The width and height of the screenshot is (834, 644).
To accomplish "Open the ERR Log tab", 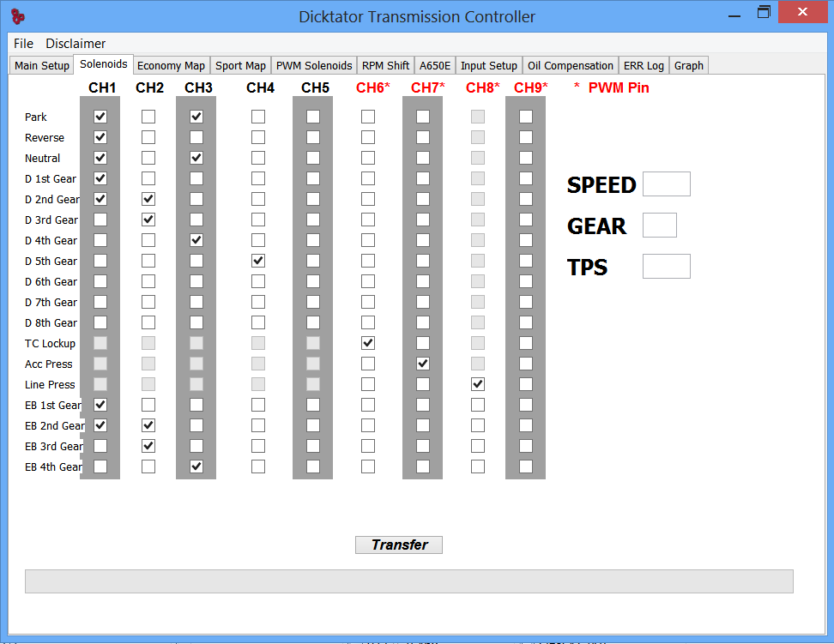I will [x=644, y=65].
